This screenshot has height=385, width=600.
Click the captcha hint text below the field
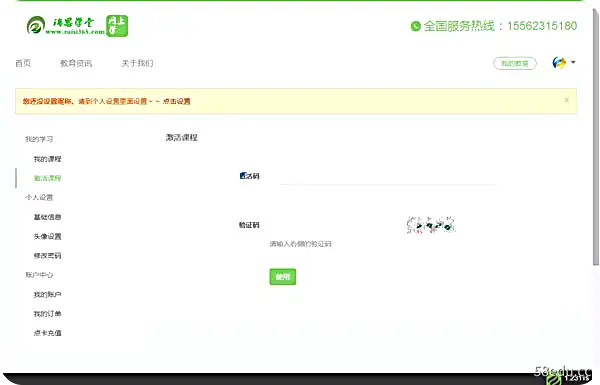pyautogui.click(x=300, y=243)
